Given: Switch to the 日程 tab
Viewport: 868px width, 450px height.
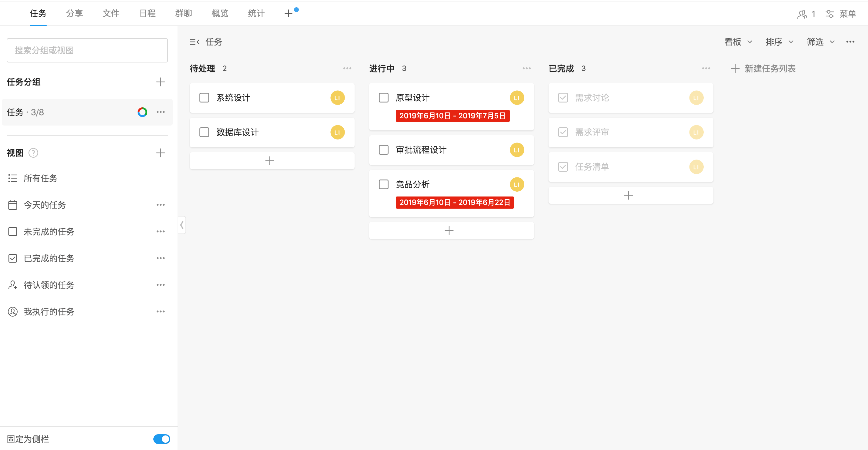Looking at the screenshot, I should pyautogui.click(x=147, y=13).
